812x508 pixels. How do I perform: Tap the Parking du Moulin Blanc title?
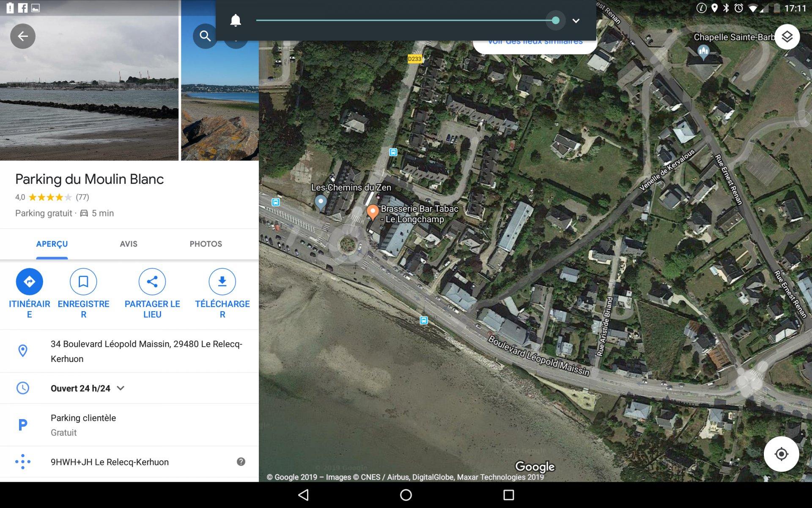[89, 179]
